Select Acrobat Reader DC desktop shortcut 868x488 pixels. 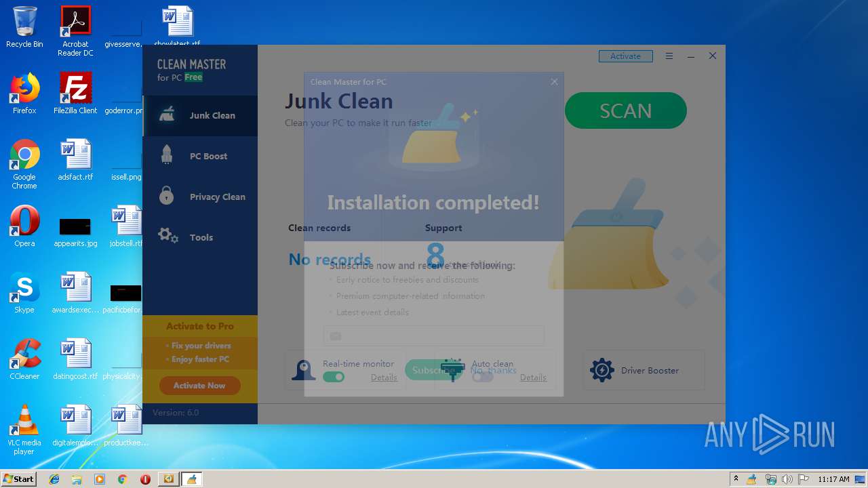(75, 31)
